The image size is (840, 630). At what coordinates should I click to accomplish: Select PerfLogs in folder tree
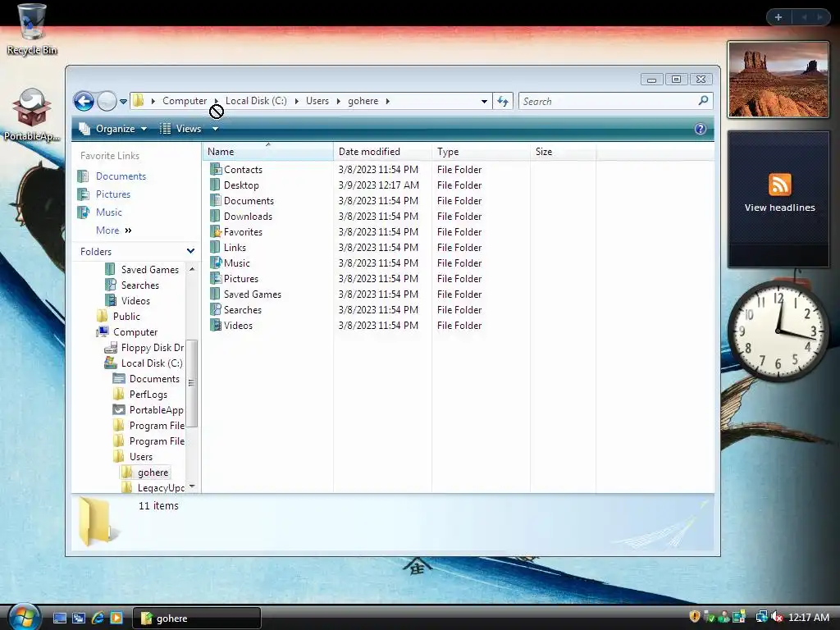pos(140,395)
